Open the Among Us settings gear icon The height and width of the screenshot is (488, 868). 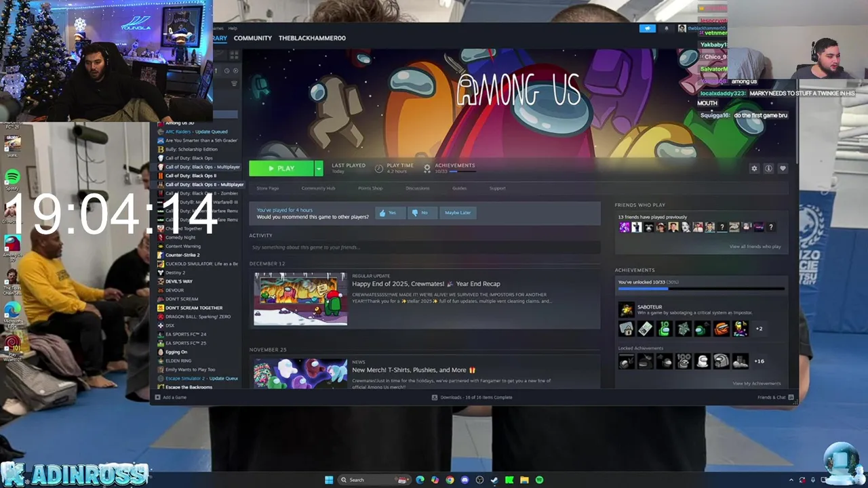[754, 168]
